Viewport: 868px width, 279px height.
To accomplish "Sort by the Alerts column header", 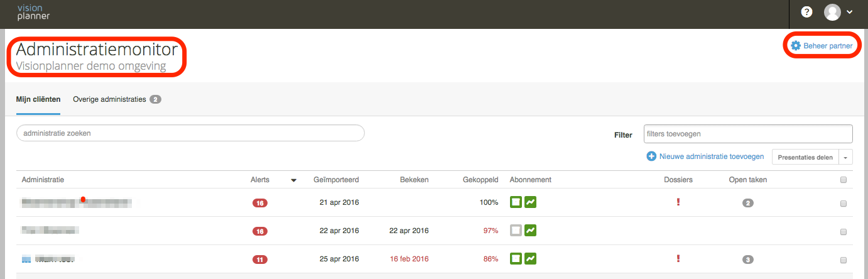I will [260, 180].
